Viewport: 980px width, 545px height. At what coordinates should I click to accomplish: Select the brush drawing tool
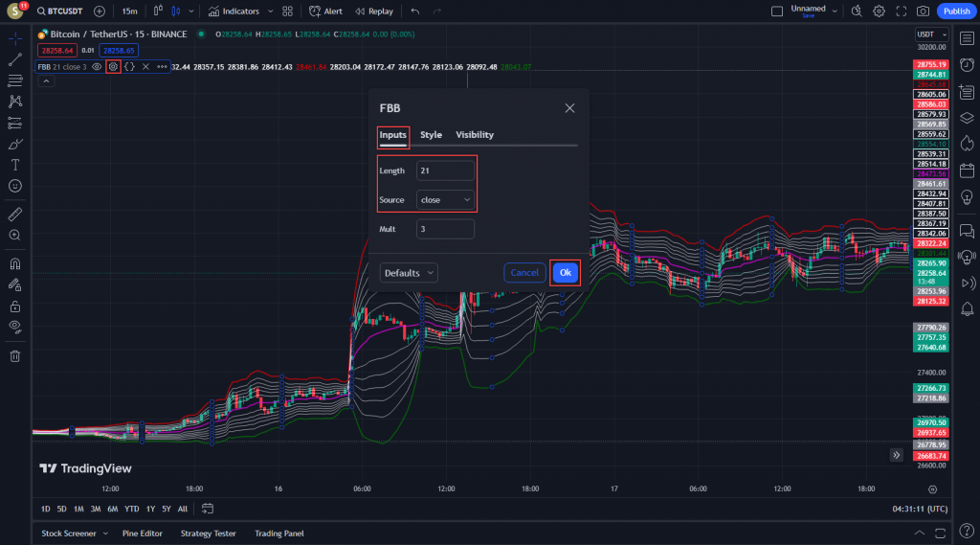[15, 145]
